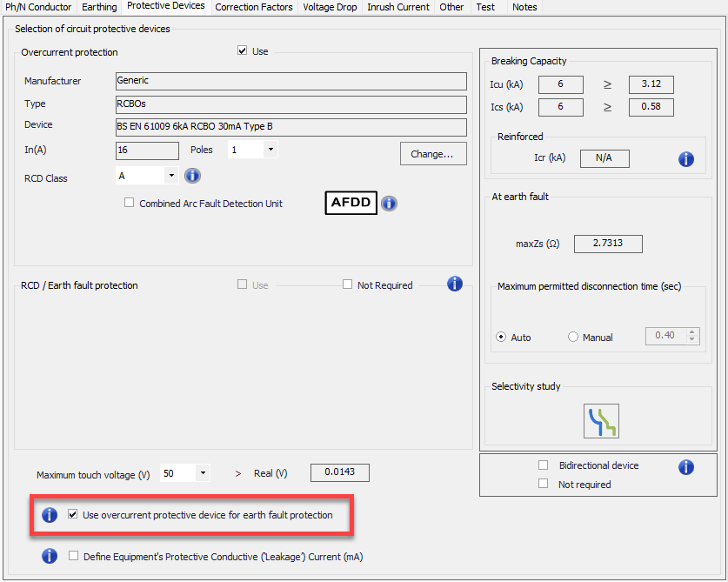Select Manual disconnection time radio button

(x=572, y=338)
